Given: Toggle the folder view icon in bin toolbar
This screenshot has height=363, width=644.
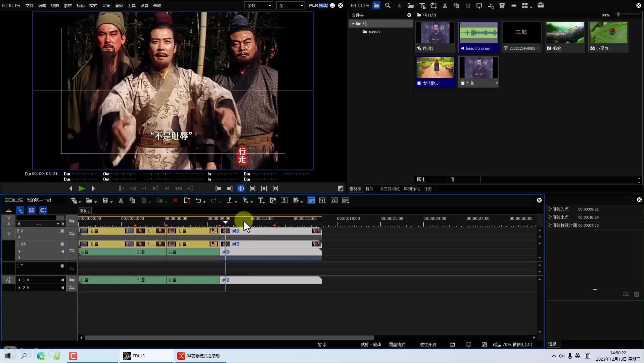Looking at the screenshot, I should click(376, 5).
